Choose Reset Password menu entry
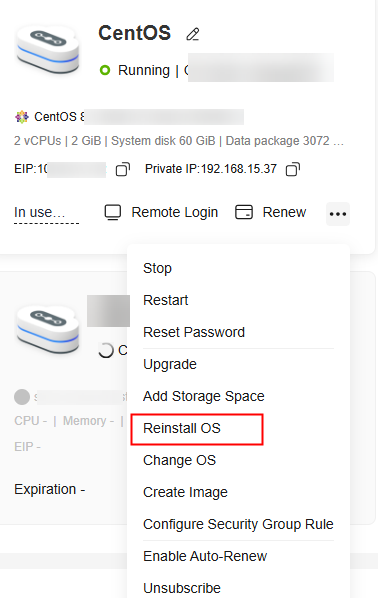 pyautogui.click(x=194, y=332)
